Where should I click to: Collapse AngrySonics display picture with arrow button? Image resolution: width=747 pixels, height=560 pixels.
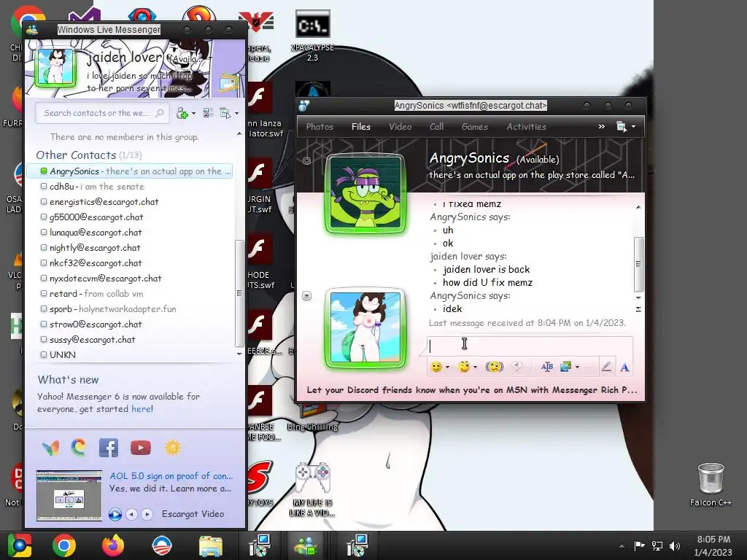click(x=307, y=160)
